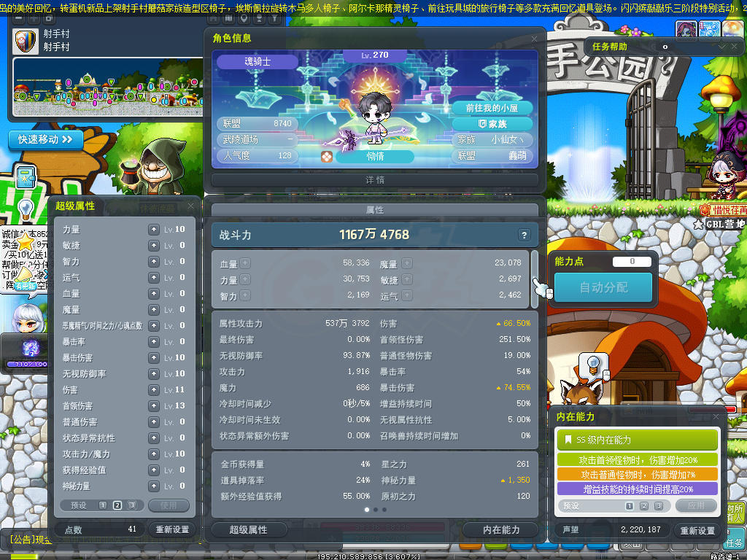Click the yellow star icon on the left
The width and height of the screenshot is (747, 560).
pyautogui.click(x=25, y=242)
